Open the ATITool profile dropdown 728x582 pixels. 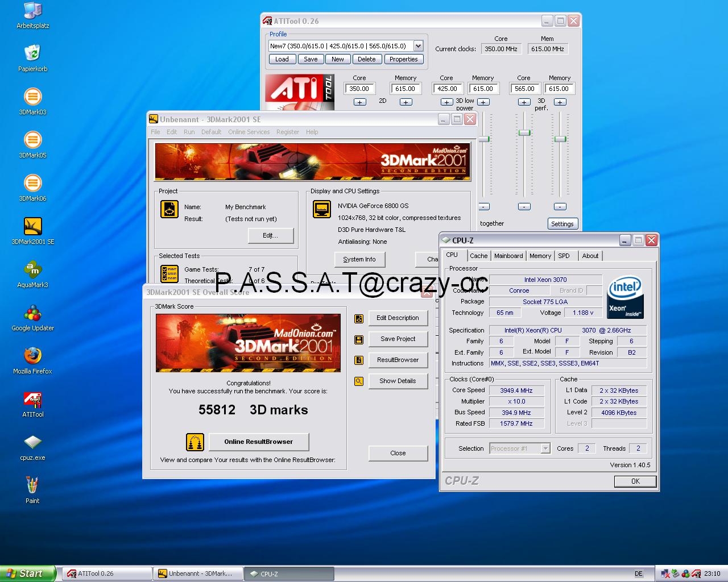(418, 46)
